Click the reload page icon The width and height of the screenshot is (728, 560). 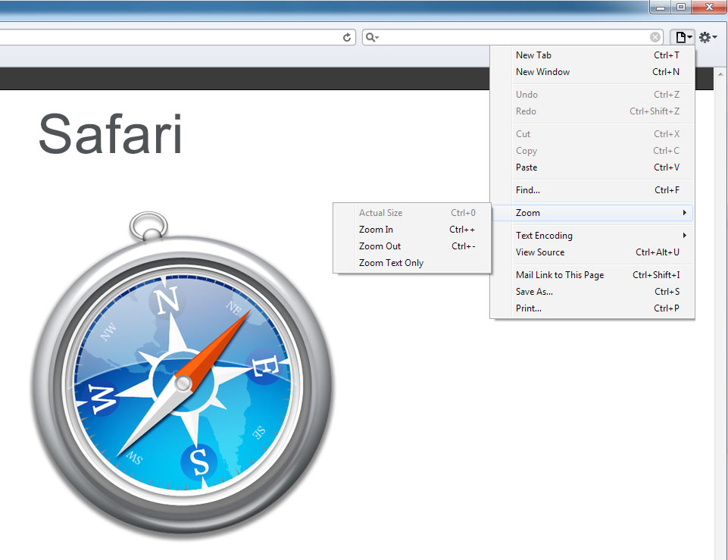(347, 37)
